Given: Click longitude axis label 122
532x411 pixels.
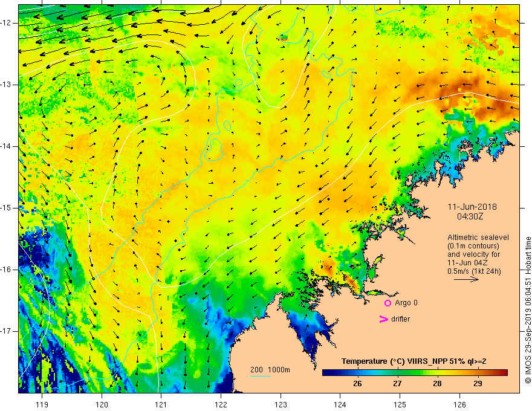Looking at the screenshot, I should tap(221, 404).
